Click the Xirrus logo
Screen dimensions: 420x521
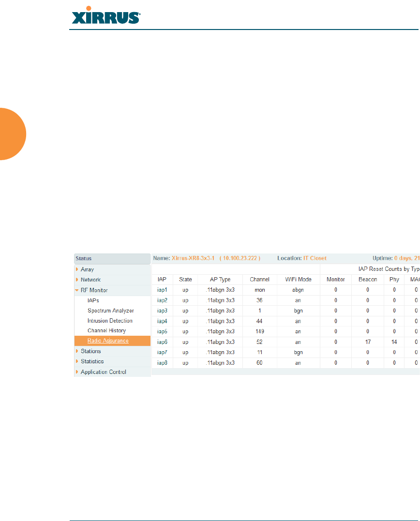point(106,15)
